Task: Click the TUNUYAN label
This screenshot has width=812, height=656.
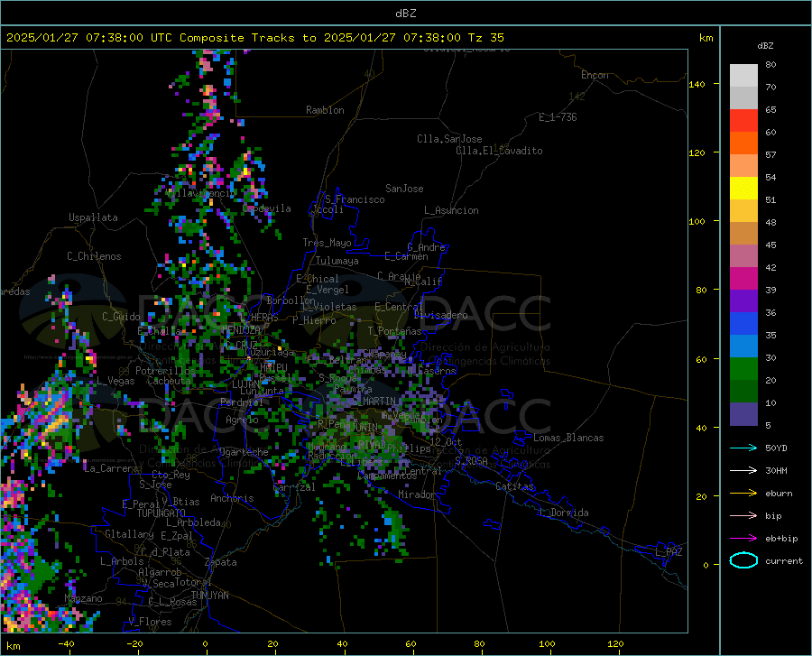Action: tap(209, 596)
